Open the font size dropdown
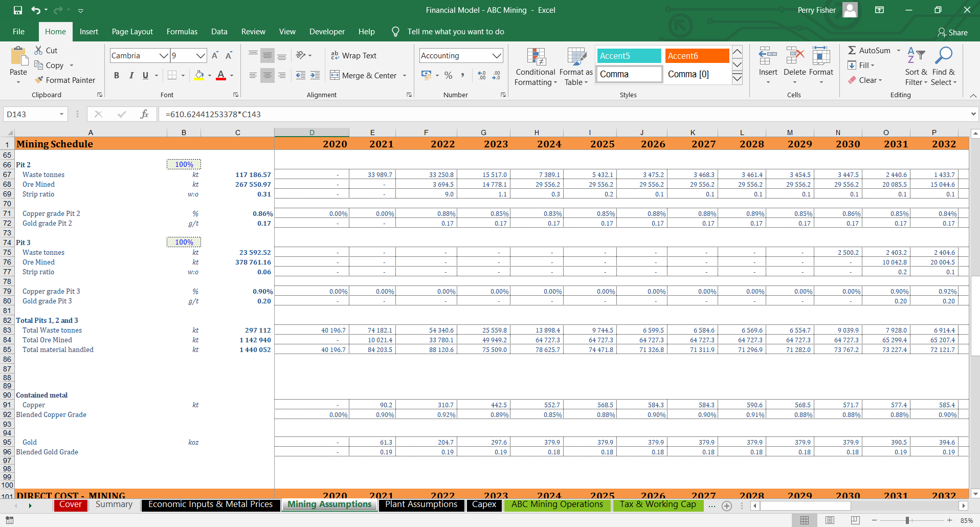Viewport: 980px width, 527px height. [x=201, y=56]
